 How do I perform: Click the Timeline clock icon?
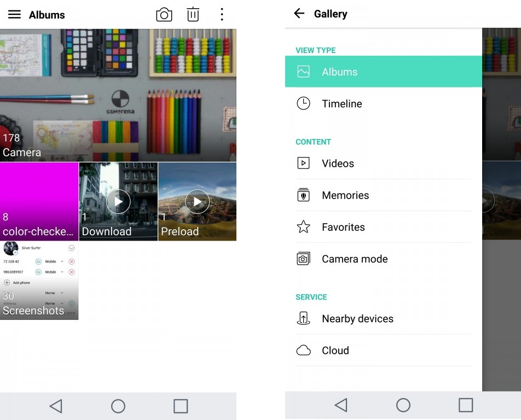pyautogui.click(x=303, y=103)
